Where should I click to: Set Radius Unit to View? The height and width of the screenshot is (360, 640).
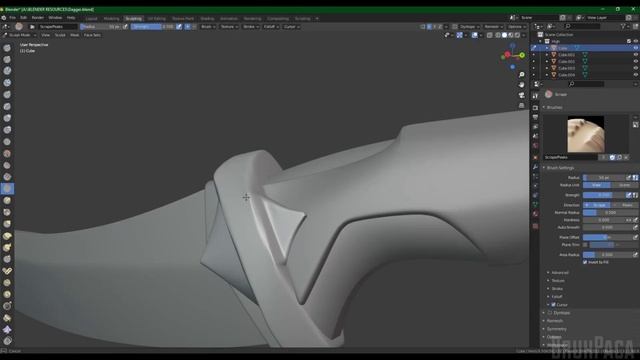596,185
